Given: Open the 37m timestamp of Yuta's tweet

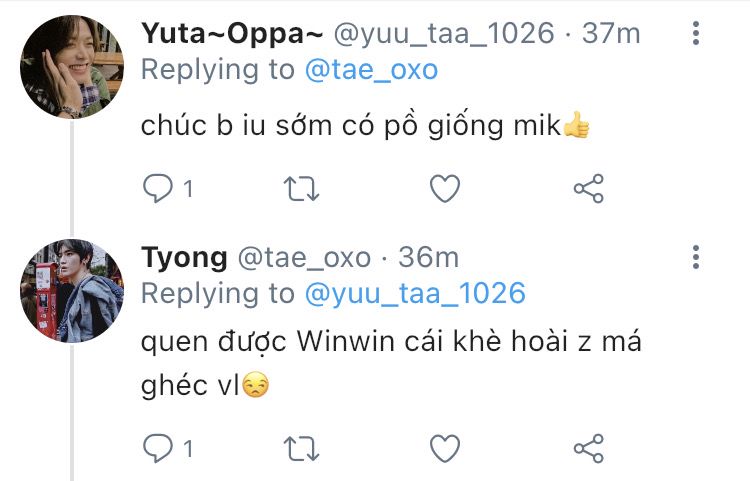Looking at the screenshot, I should [x=612, y=34].
